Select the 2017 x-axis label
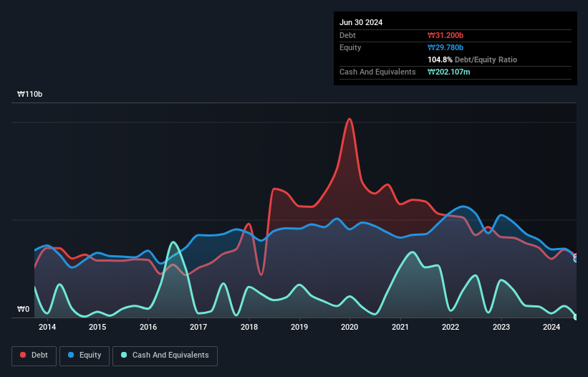The height and width of the screenshot is (377, 588). point(198,327)
